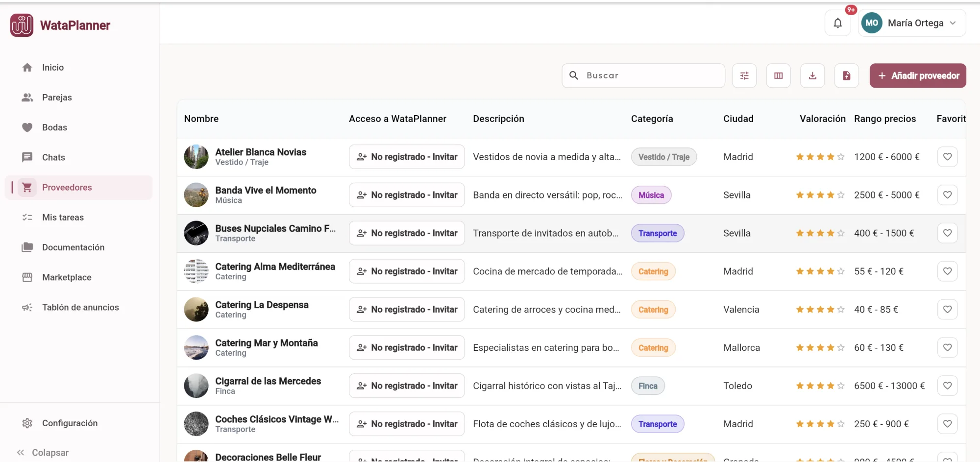Click the download export icon

812,75
